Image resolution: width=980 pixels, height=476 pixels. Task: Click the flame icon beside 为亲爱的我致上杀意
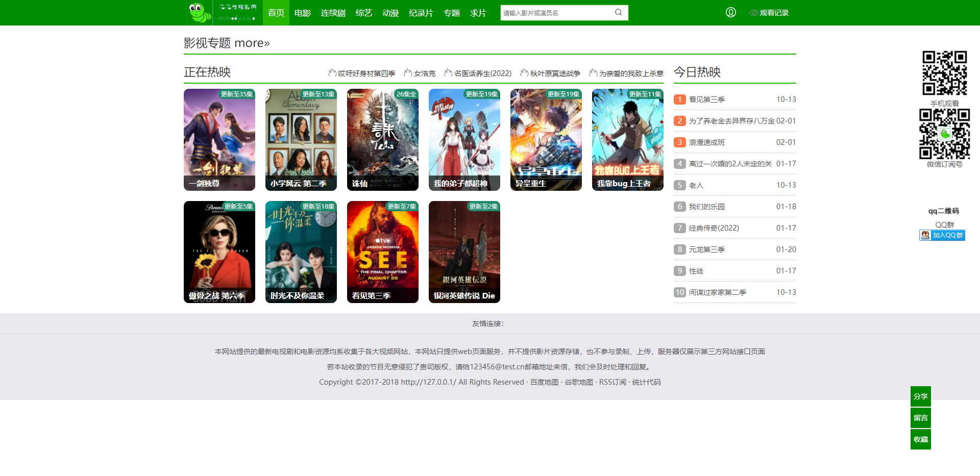[x=593, y=73]
